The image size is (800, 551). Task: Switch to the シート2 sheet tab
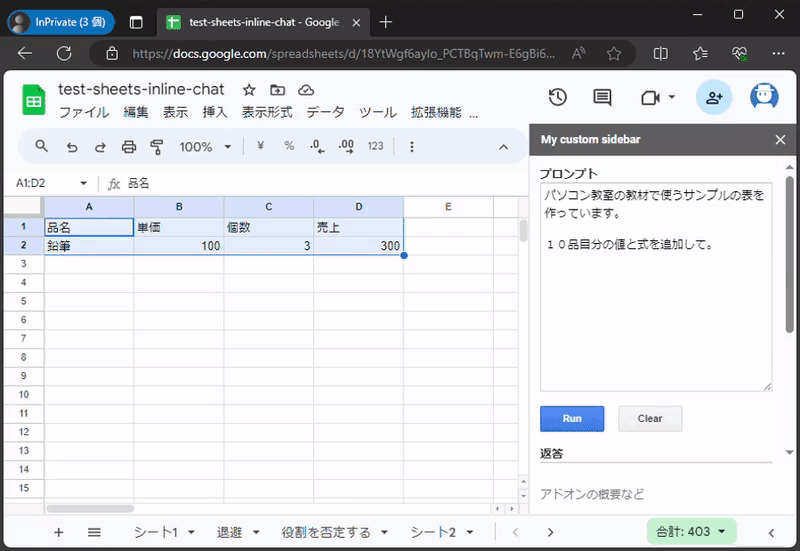433,533
